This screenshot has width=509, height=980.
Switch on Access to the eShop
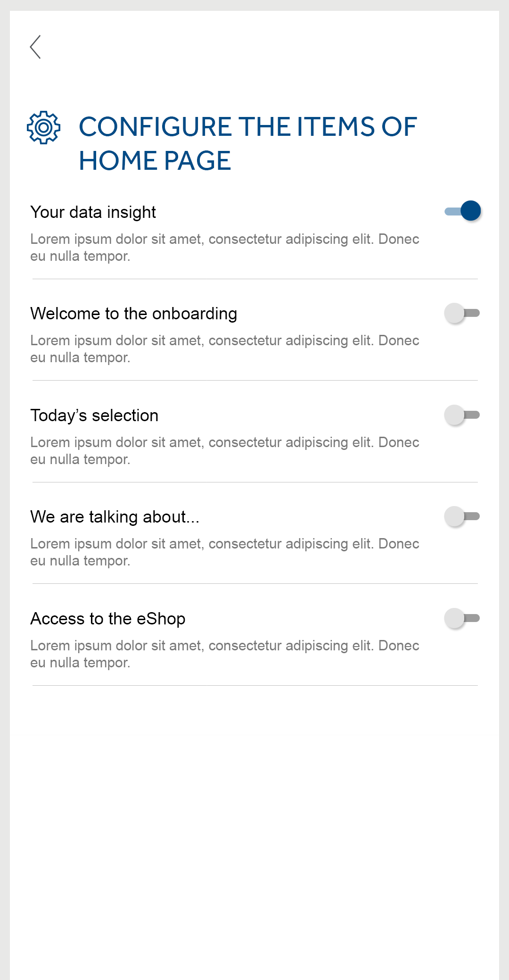462,618
